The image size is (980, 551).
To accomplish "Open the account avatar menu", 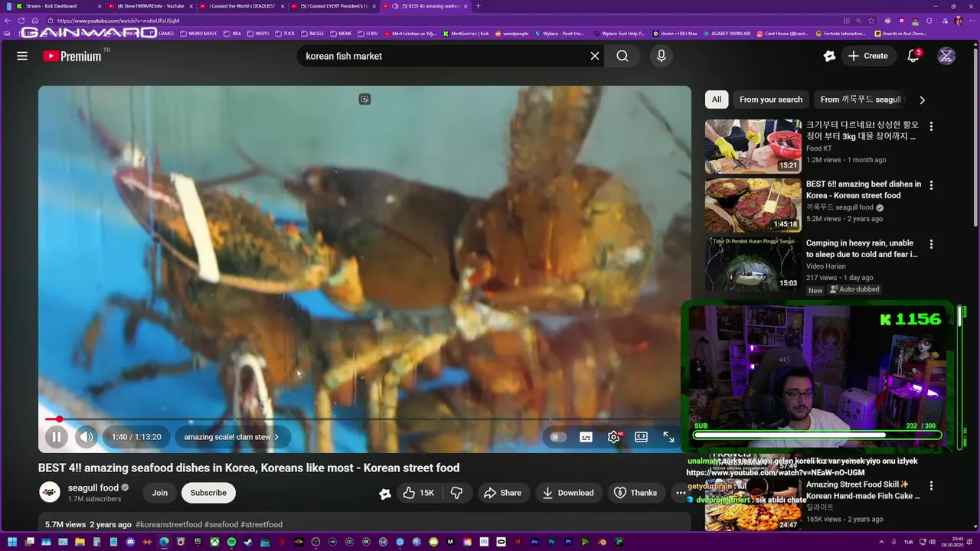I will 946,56.
